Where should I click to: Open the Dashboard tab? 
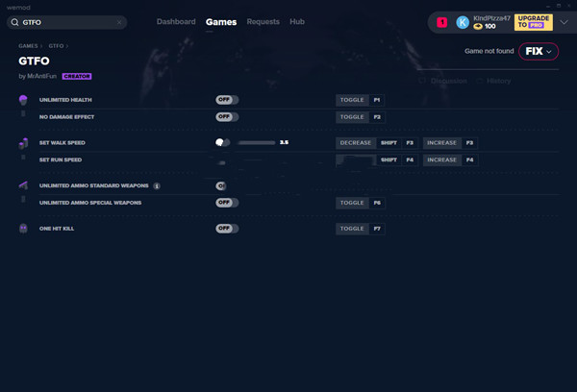click(x=176, y=22)
